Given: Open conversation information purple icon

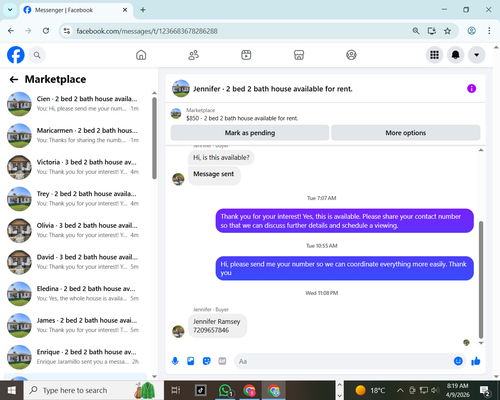Looking at the screenshot, I should click(x=471, y=89).
